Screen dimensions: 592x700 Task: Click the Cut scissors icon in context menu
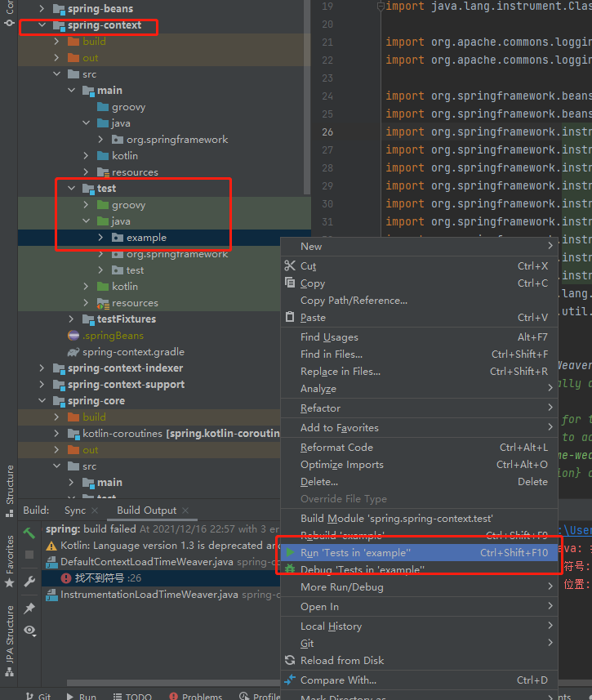tap(290, 266)
